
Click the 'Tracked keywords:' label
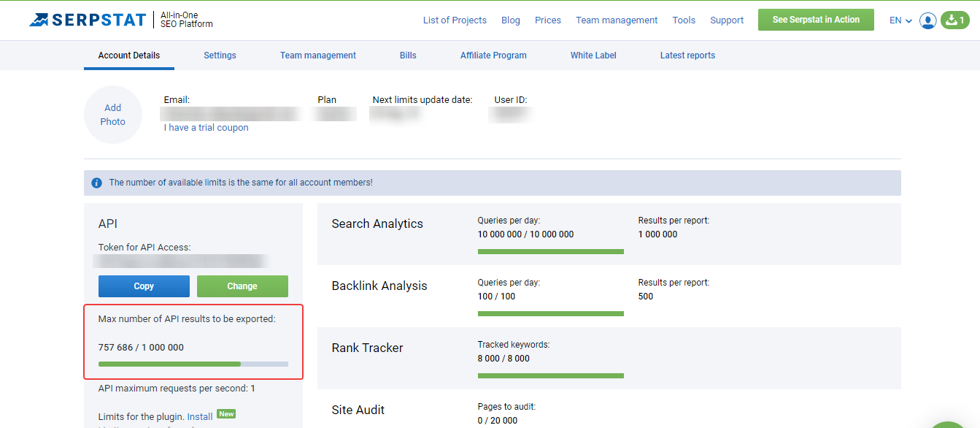tap(514, 344)
